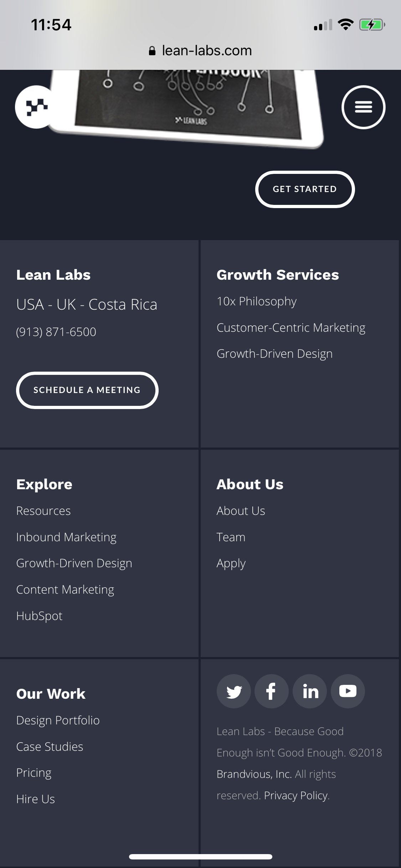
Task: Click the Team link under About Us
Action: pos(231,537)
